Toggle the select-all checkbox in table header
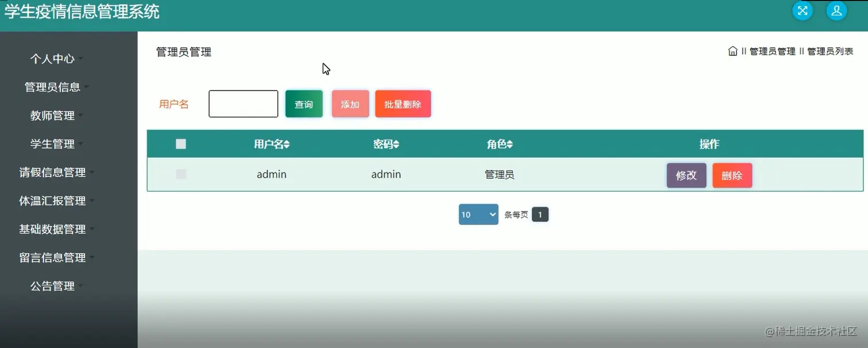This screenshot has height=348, width=868. pyautogui.click(x=181, y=144)
